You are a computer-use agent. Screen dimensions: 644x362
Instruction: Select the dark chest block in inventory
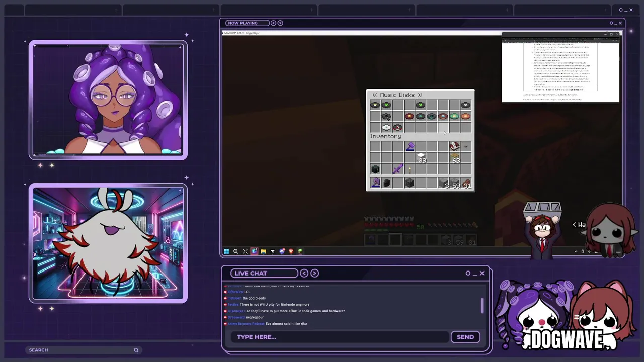click(375, 169)
